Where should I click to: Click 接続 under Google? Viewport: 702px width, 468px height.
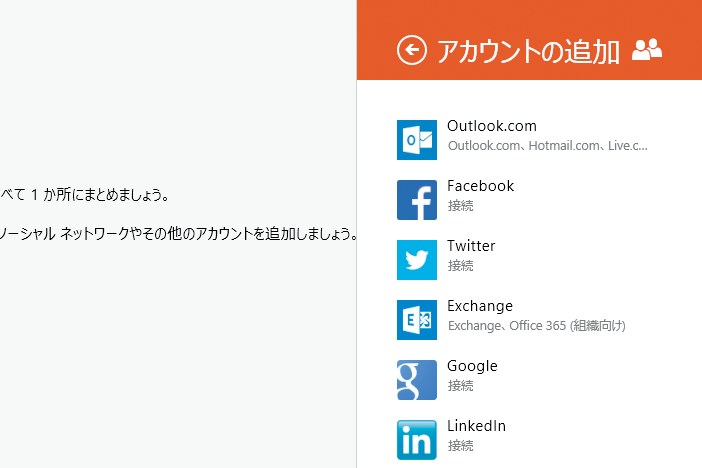tap(461, 386)
